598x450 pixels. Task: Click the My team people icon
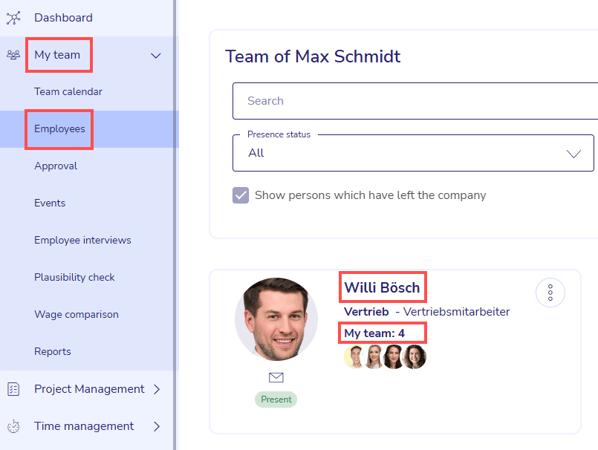(x=13, y=55)
